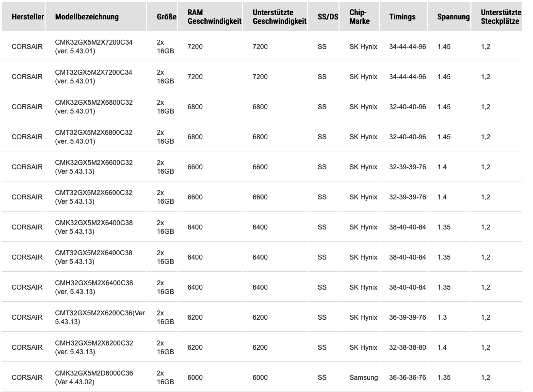Click the Unterstützte Geschwindigkeit 6000 cell

pos(260,377)
